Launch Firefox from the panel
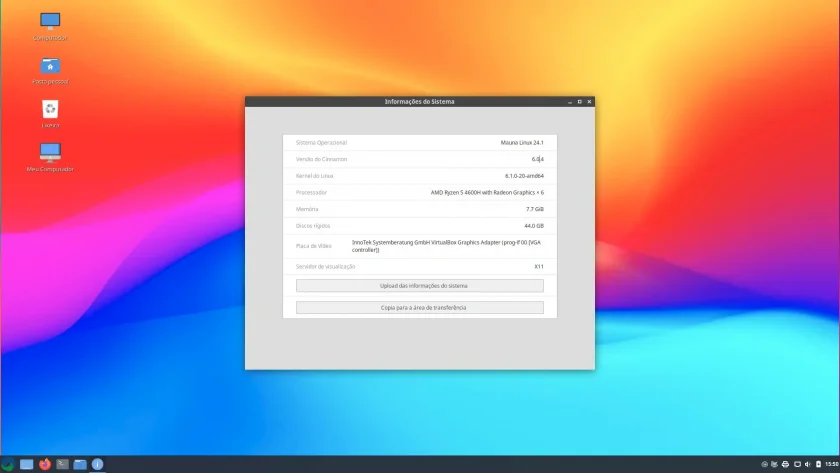The width and height of the screenshot is (840, 473). click(45, 464)
